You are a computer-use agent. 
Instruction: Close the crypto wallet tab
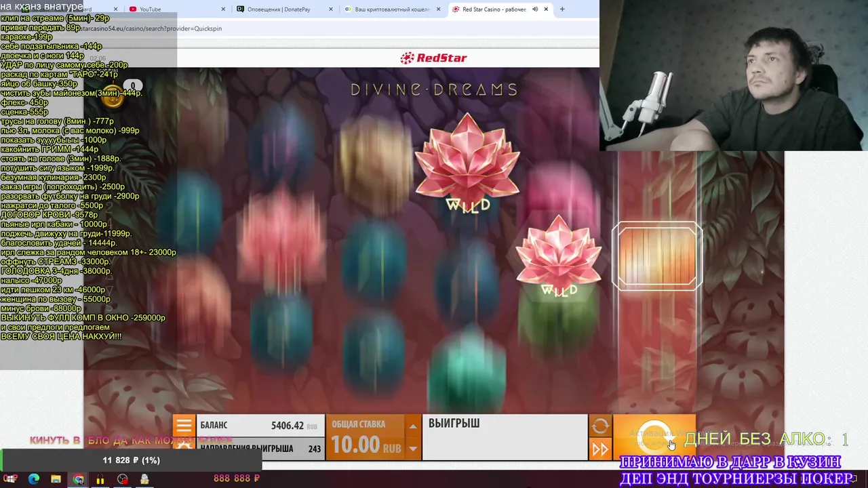click(x=438, y=9)
